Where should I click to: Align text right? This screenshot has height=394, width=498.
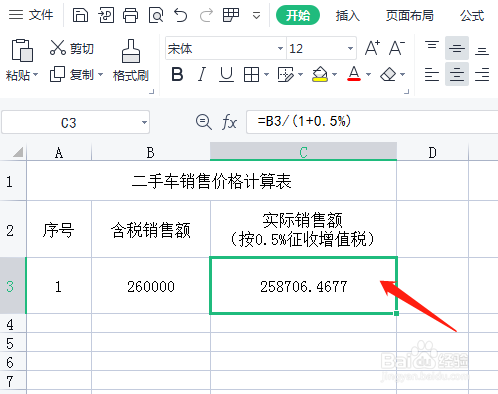482,74
